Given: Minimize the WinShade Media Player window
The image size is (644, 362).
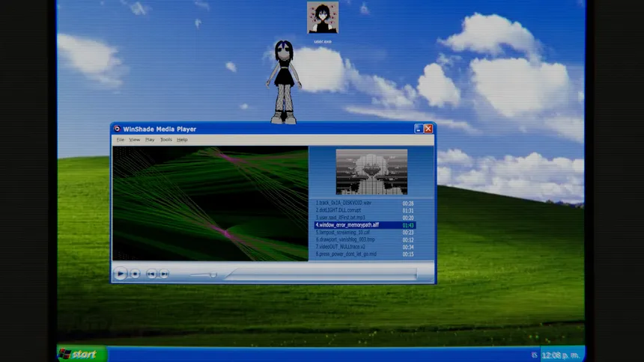Looking at the screenshot, I should tap(418, 129).
